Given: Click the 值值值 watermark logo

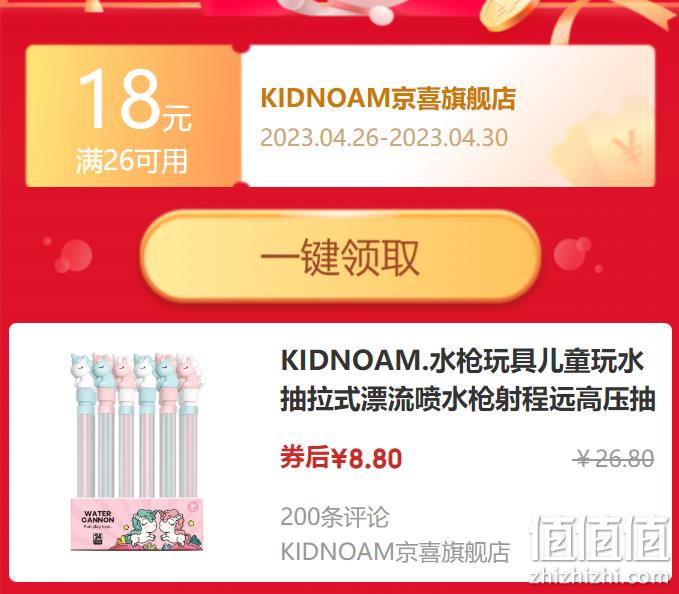Looking at the screenshot, I should (599, 537).
